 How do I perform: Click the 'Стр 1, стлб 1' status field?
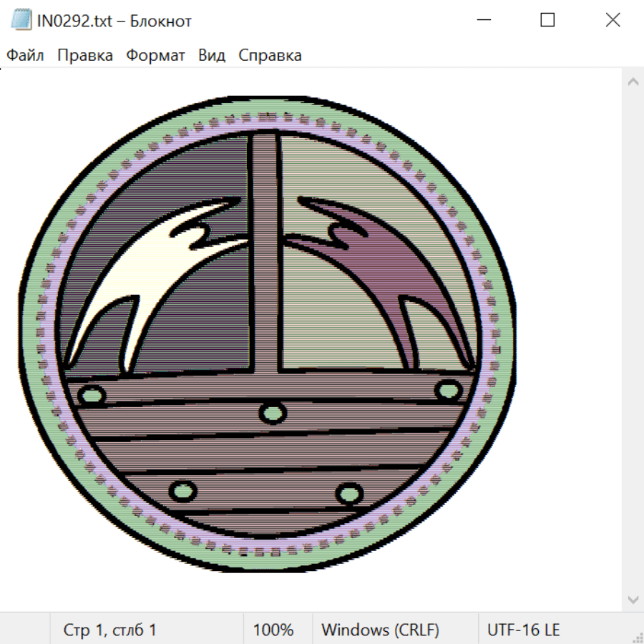110,630
